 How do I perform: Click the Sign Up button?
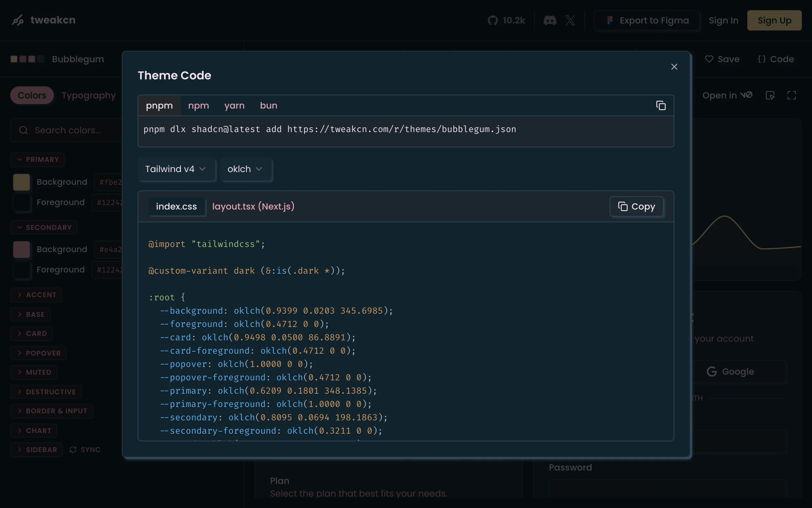point(774,21)
